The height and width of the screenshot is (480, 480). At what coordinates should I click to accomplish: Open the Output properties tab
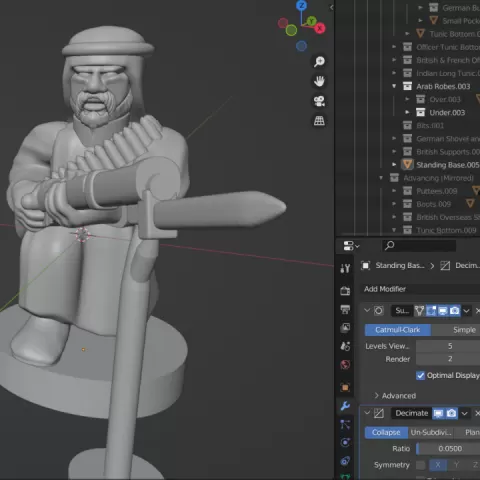345,309
